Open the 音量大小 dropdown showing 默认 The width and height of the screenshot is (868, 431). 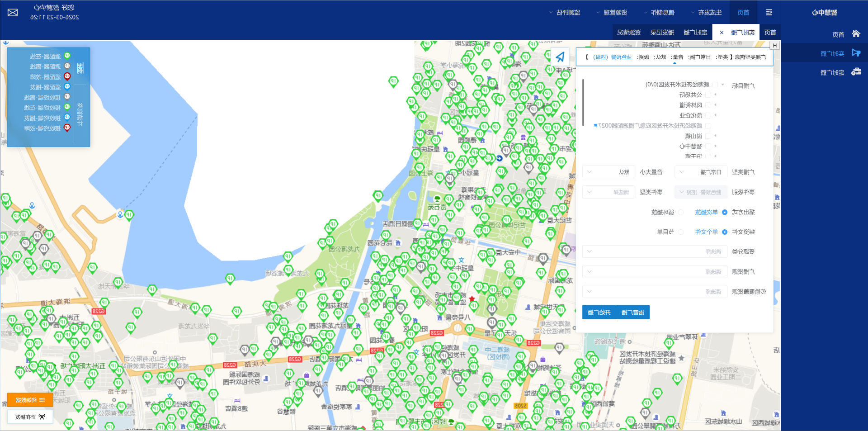(609, 172)
